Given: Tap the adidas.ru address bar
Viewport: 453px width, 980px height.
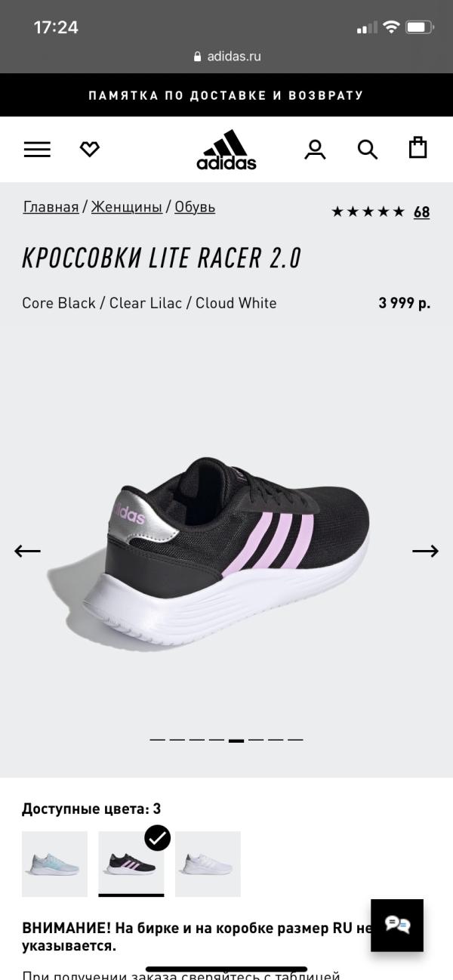Looking at the screenshot, I should pos(226,56).
